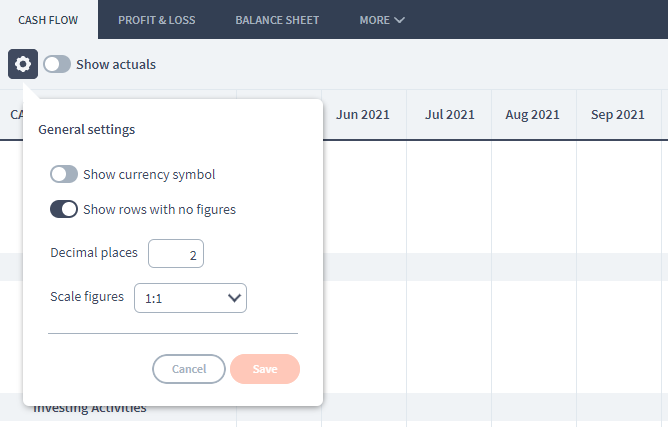Toggle the Show actuals switch
This screenshot has width=668, height=427.
click(x=57, y=64)
